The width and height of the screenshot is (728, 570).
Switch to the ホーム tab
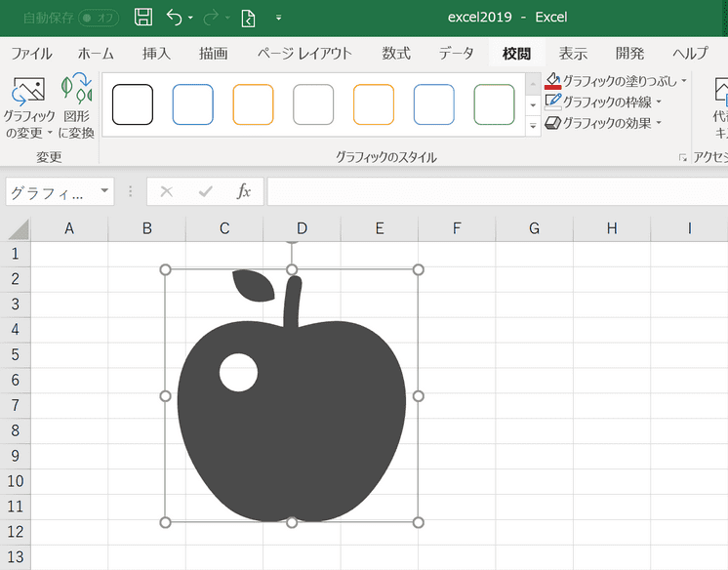click(96, 54)
